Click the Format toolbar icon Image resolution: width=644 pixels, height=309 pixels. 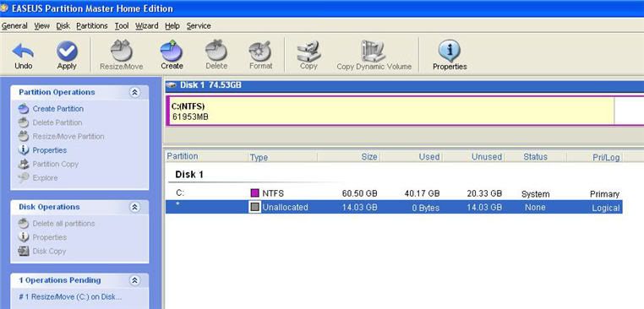(260, 51)
